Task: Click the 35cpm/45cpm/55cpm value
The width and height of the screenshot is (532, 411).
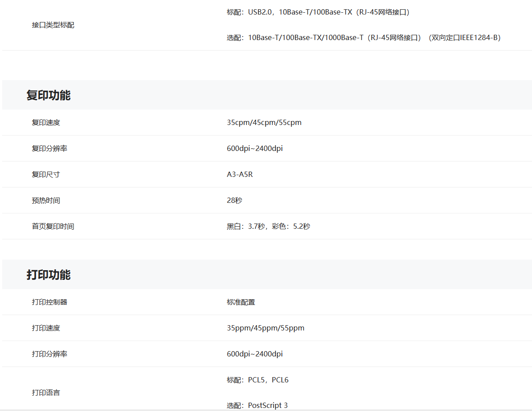Action: 264,122
